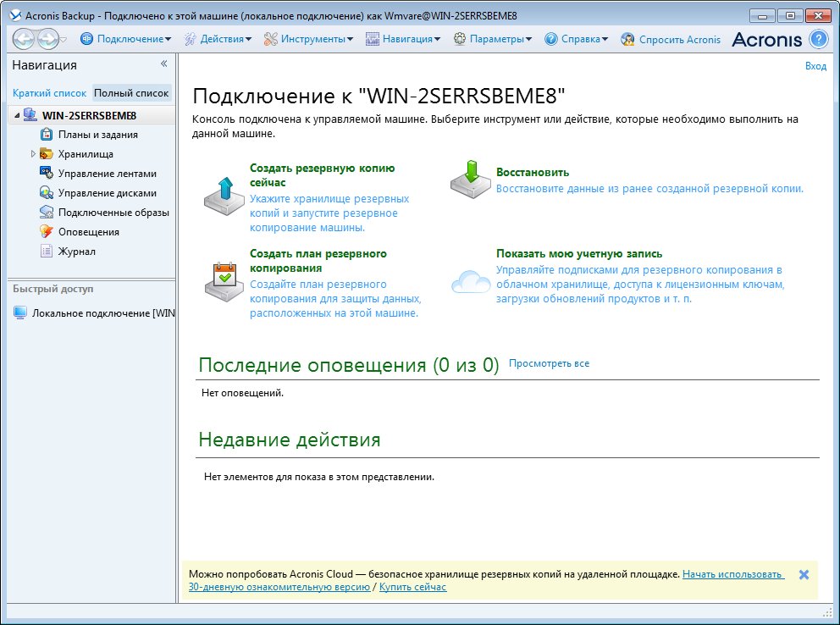
Task: Select Управление лентами in navigation tree
Action: pos(107,173)
